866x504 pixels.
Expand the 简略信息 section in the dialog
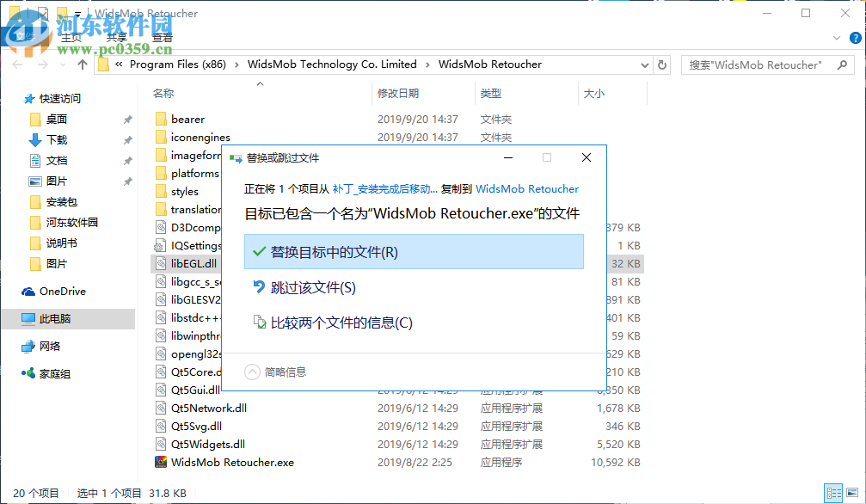pyautogui.click(x=252, y=372)
